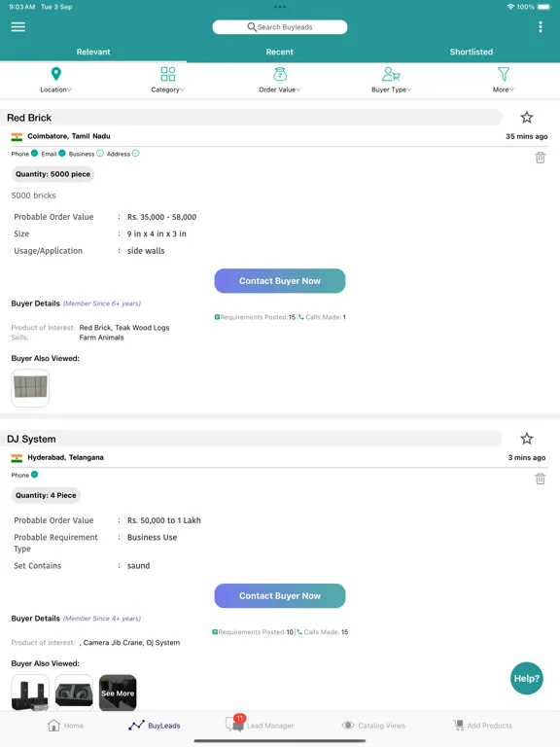Open the Help? floating button
Image resolution: width=560 pixels, height=747 pixels.
tap(526, 678)
